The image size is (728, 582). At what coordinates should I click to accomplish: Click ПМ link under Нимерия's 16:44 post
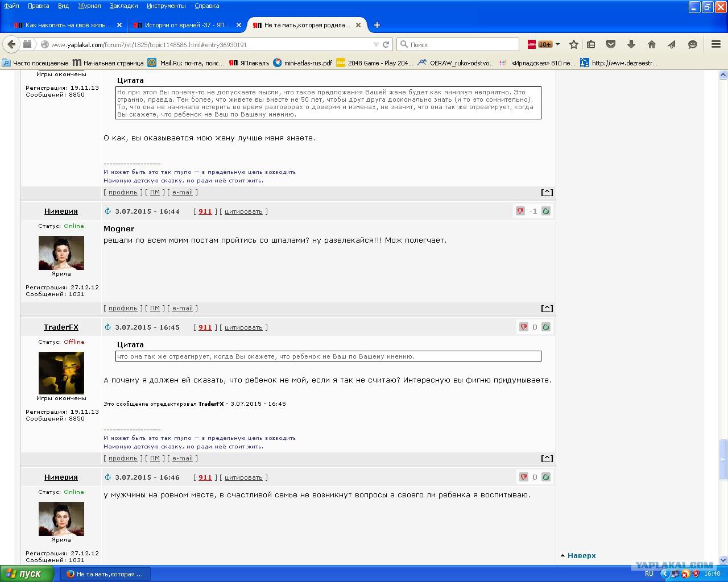[x=155, y=308]
